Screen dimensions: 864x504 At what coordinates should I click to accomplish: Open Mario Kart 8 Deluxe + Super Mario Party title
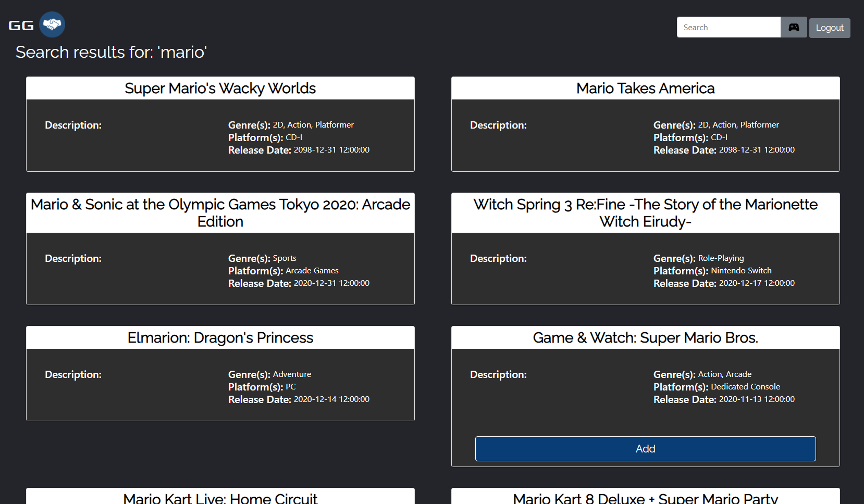pos(646,498)
